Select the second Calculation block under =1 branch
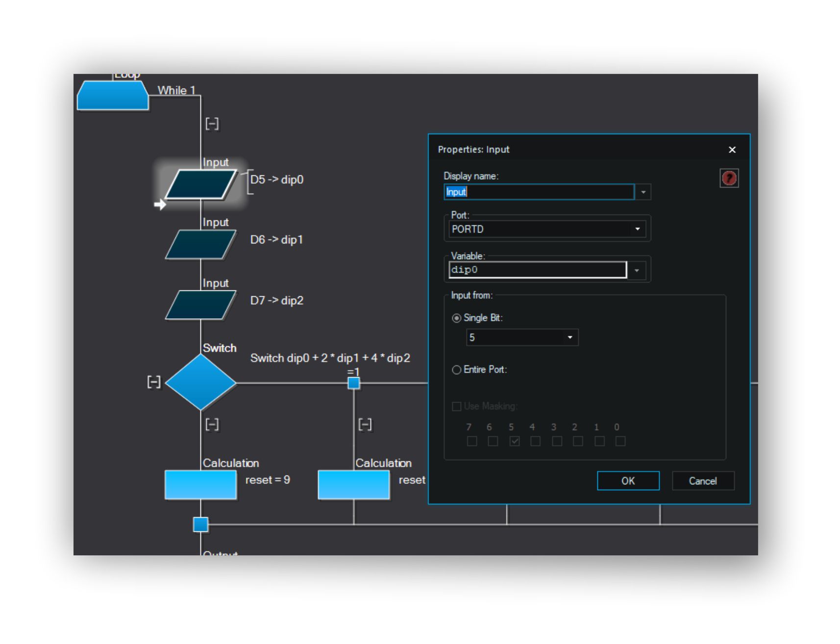The width and height of the screenshot is (840, 644). tap(354, 485)
